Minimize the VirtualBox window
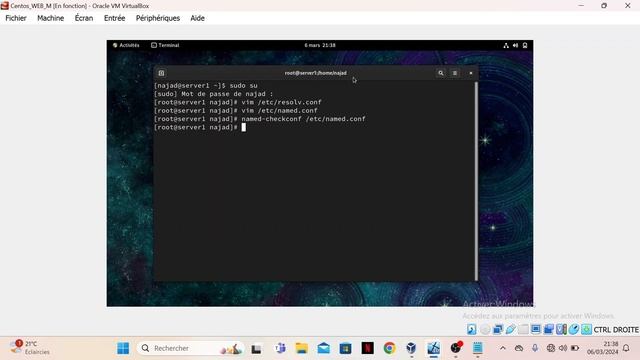Screen dimensions: 640x360 (x=581, y=6)
